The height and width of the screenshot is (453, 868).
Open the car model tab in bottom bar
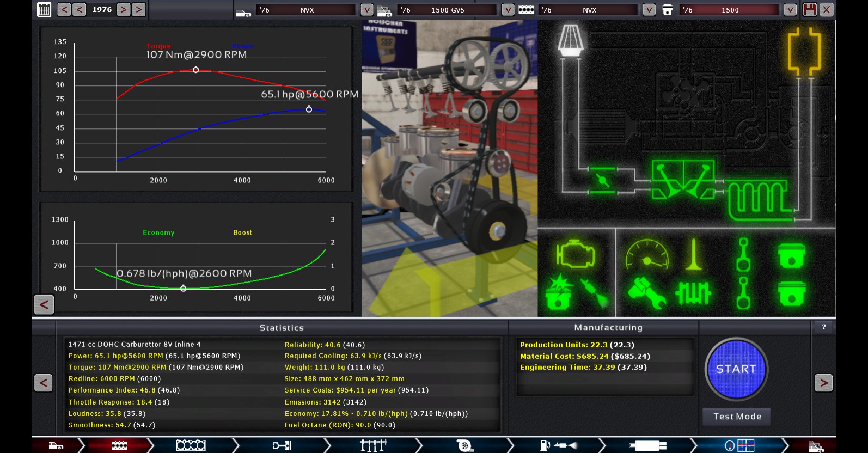pos(56,446)
